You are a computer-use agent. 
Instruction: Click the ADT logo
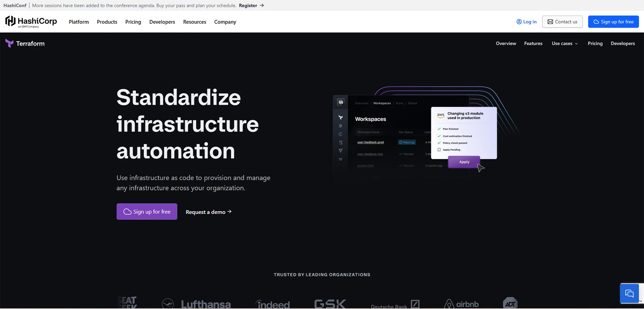510,303
